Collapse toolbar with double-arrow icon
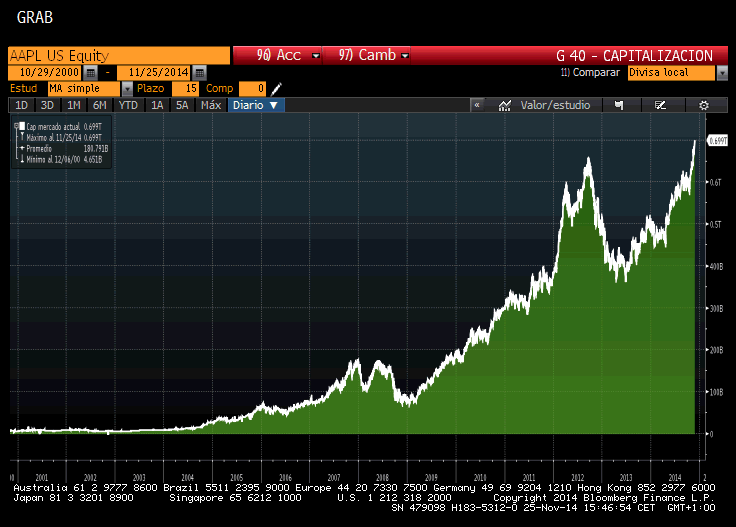736x527 pixels. 477,105
